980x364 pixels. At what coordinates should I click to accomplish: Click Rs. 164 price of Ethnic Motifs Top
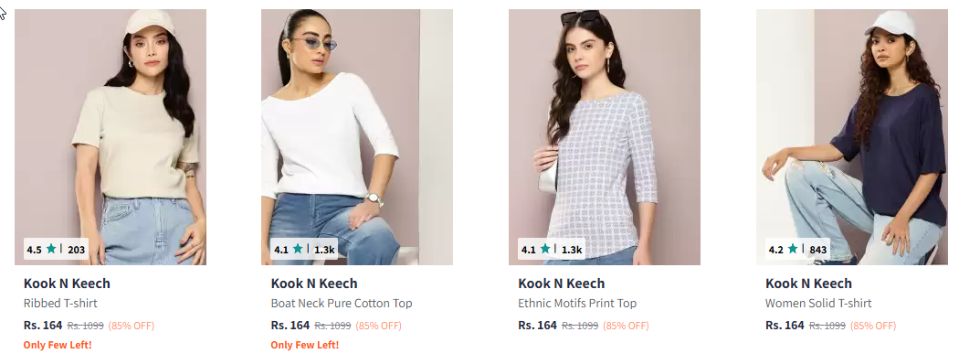pos(538,326)
